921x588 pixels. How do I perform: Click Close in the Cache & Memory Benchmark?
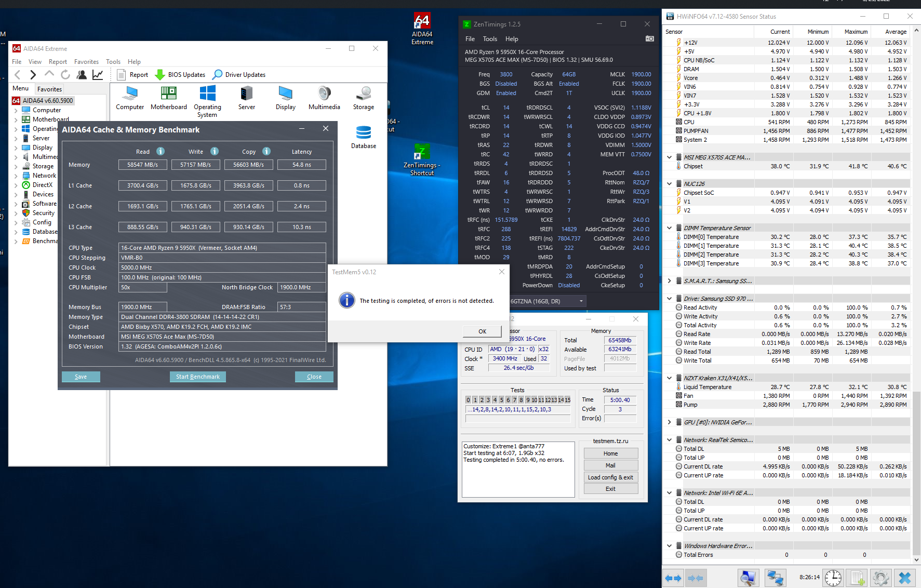point(314,377)
